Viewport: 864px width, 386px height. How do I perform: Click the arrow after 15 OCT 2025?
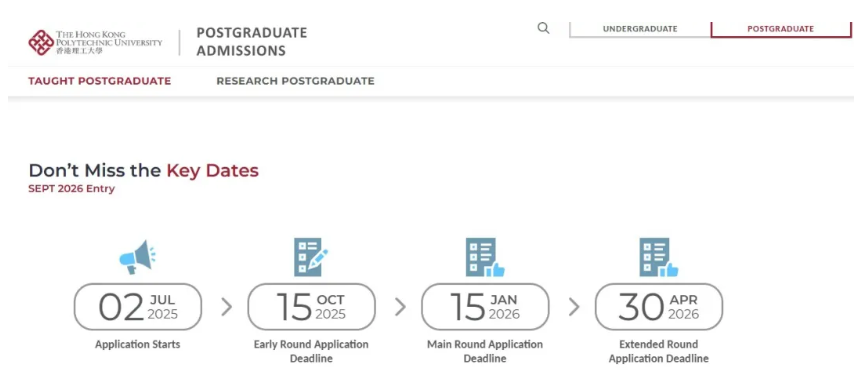pyautogui.click(x=400, y=307)
